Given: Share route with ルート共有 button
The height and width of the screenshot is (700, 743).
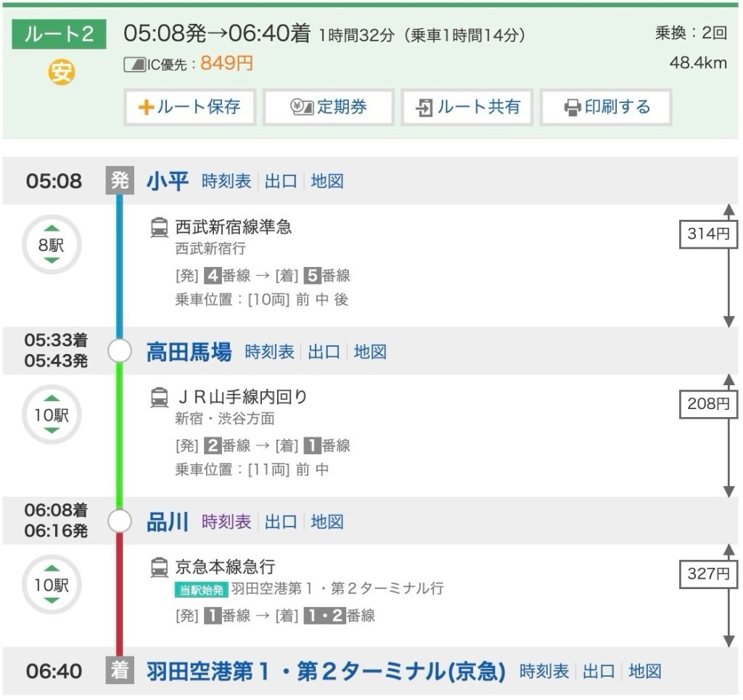Looking at the screenshot, I should point(467,107).
